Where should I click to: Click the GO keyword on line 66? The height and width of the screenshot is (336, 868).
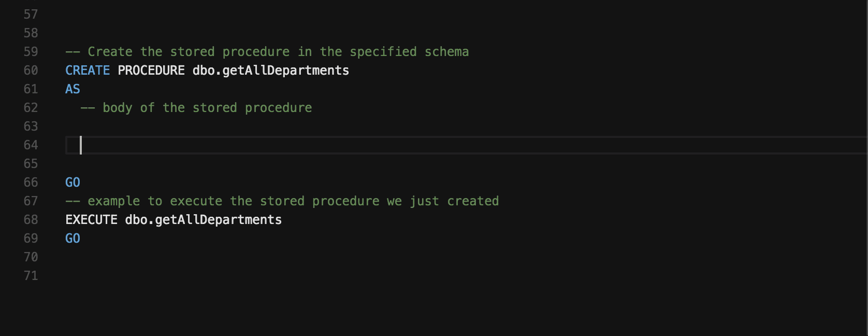tap(73, 183)
